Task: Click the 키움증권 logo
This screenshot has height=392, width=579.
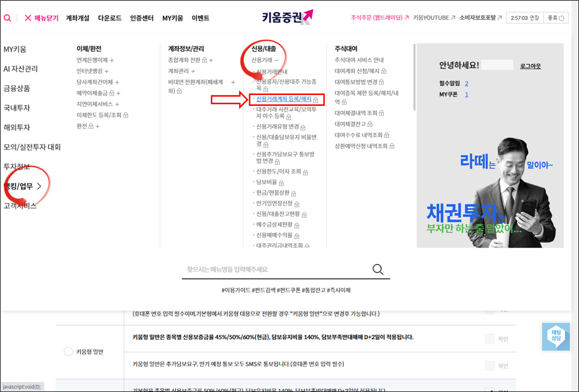Action: click(x=288, y=17)
